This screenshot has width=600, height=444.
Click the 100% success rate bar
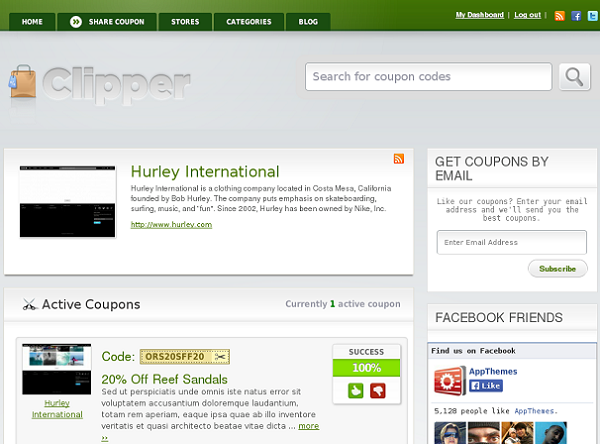click(367, 368)
